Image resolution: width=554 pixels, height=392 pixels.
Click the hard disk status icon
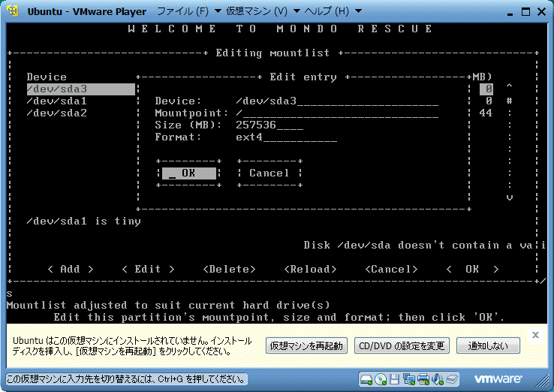(367, 378)
